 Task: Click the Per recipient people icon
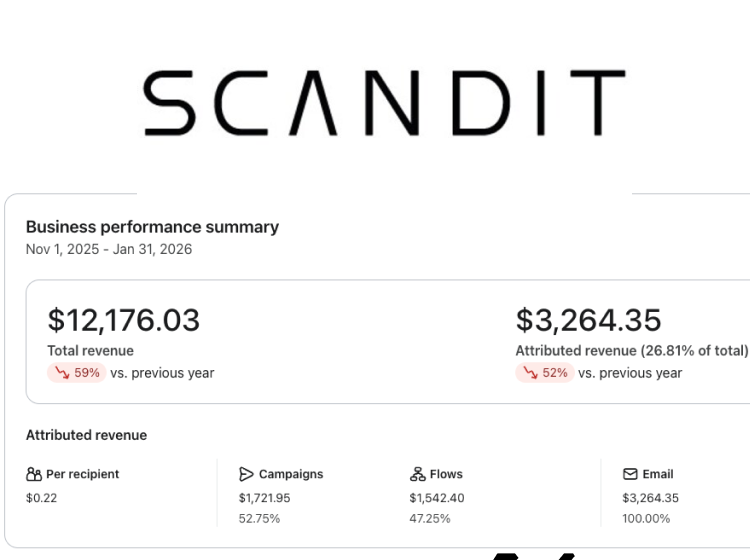34,474
